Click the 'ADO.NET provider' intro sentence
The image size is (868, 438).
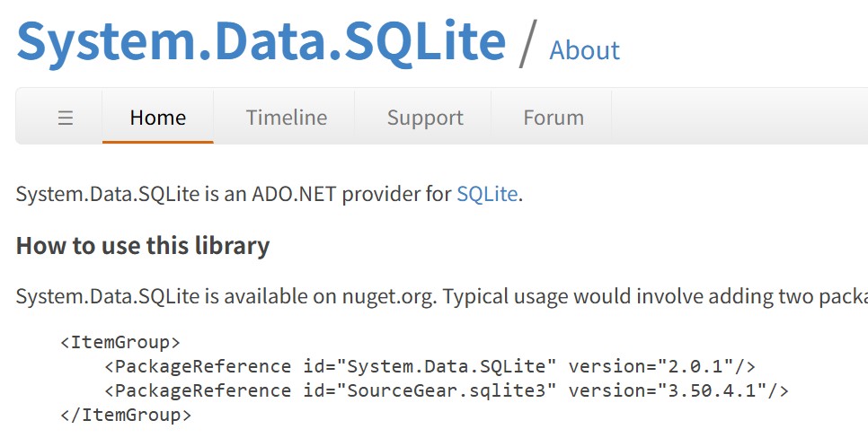234,194
